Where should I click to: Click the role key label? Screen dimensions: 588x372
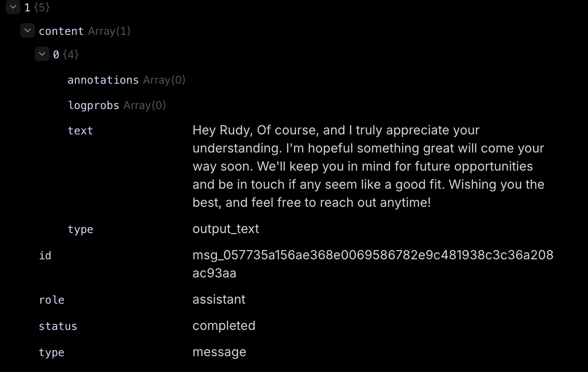click(52, 300)
